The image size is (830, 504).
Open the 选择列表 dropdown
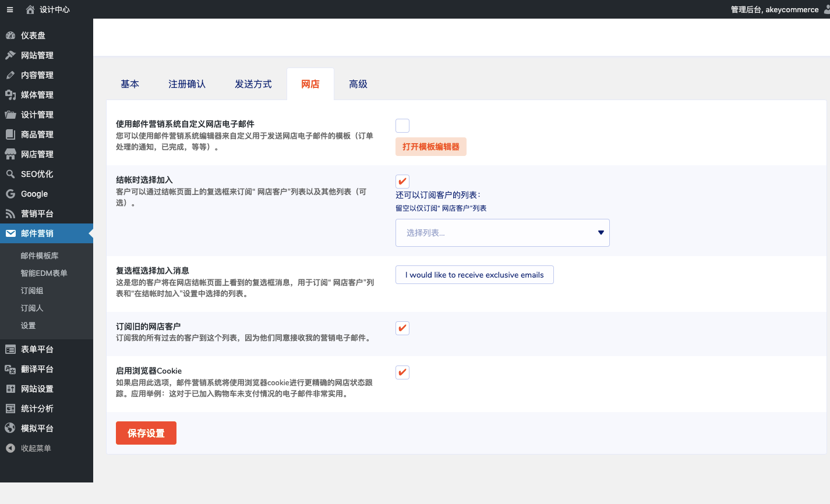503,233
